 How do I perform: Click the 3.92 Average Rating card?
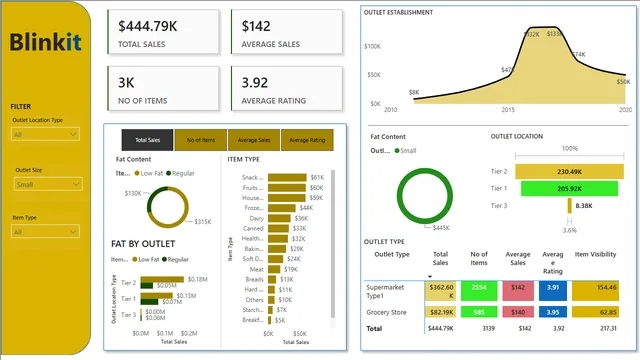(x=287, y=89)
